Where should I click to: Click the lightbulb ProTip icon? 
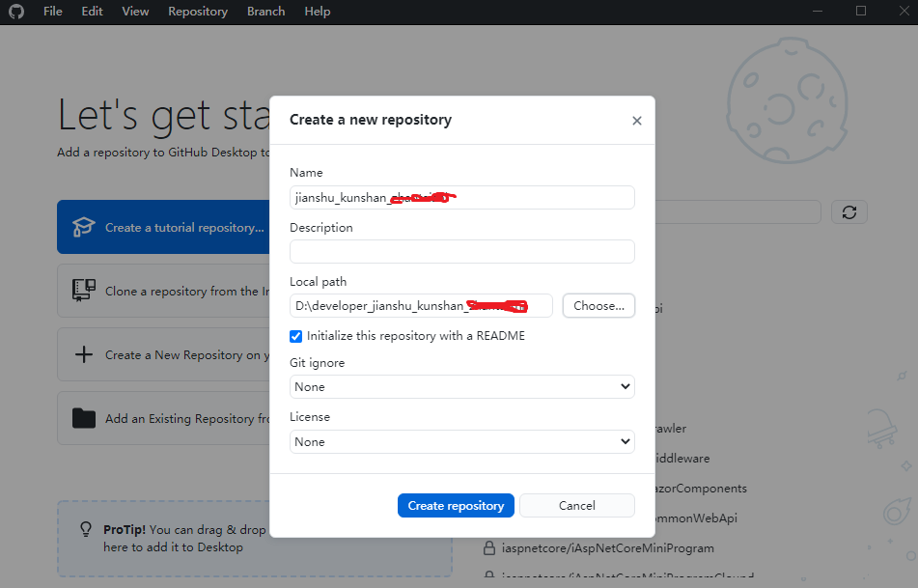pyautogui.click(x=86, y=529)
